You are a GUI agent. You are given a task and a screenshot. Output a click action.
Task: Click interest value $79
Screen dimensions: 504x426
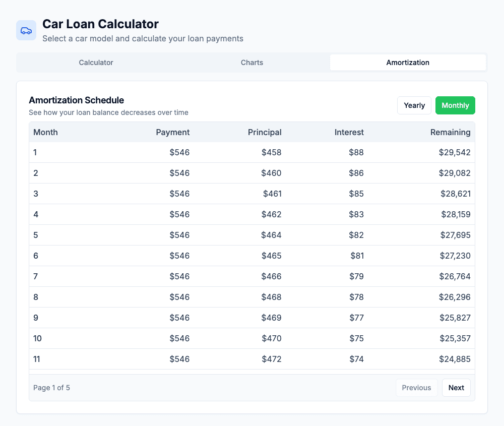pos(356,276)
